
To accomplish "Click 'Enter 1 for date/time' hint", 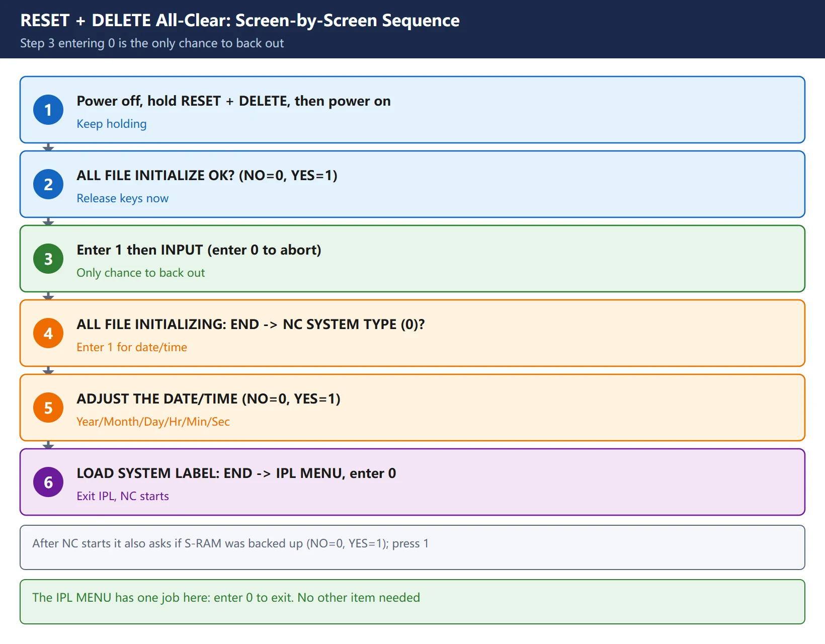I will (x=132, y=347).
